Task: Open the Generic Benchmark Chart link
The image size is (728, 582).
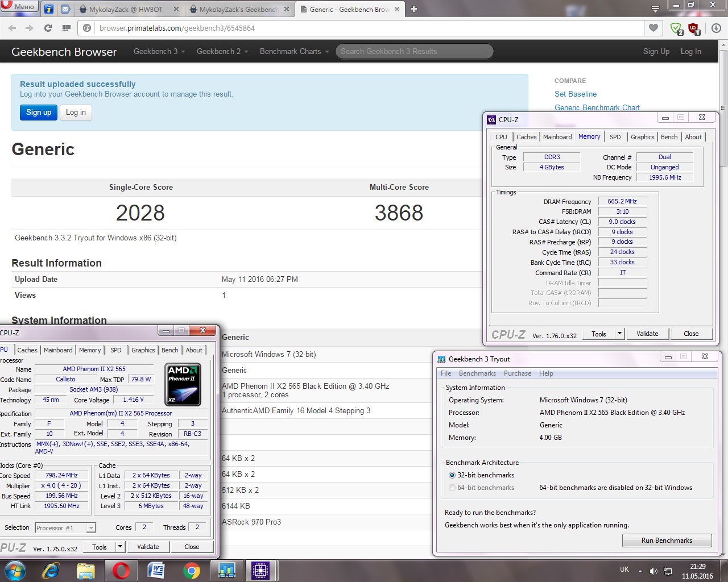Action: 597,107
